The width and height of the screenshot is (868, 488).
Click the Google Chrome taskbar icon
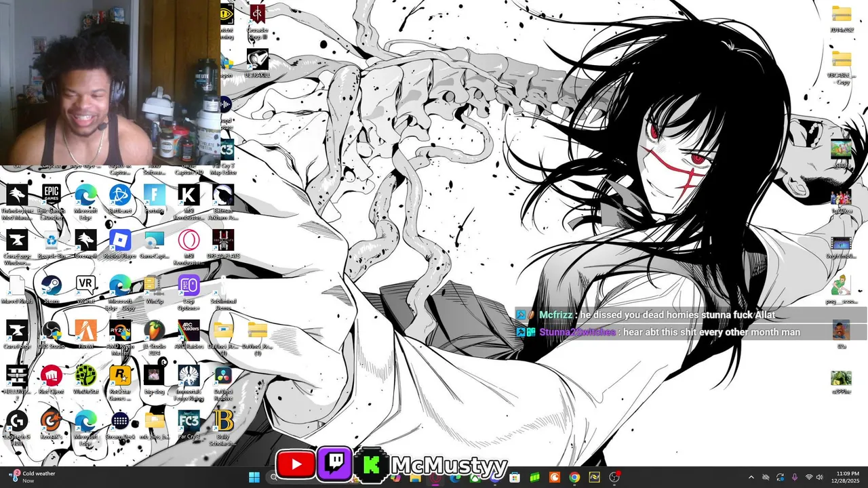(574, 478)
